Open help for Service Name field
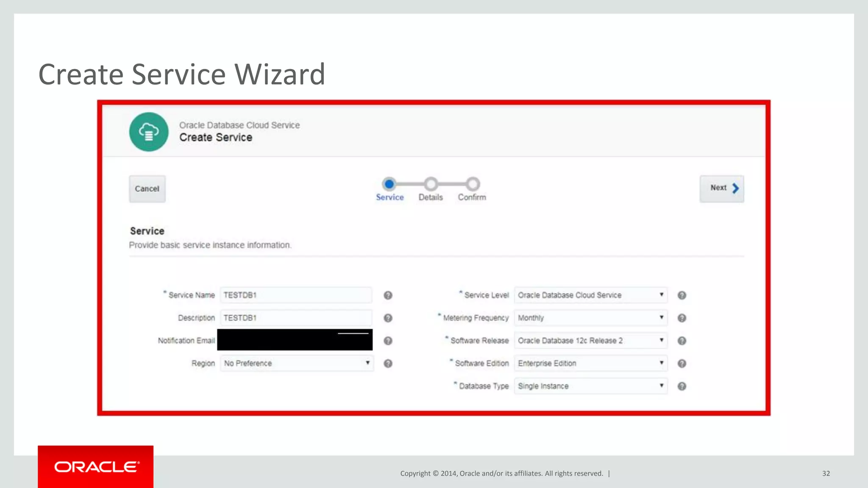The image size is (868, 488). [x=388, y=295]
